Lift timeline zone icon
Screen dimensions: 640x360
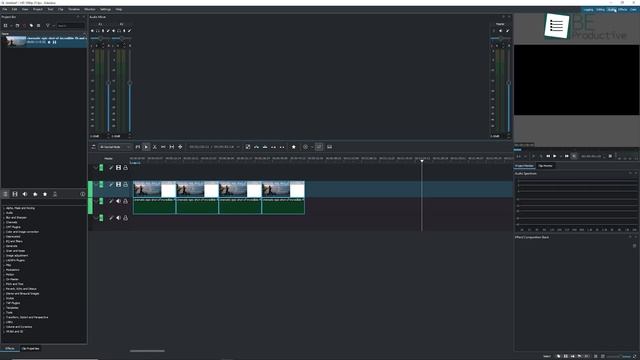[282, 147]
